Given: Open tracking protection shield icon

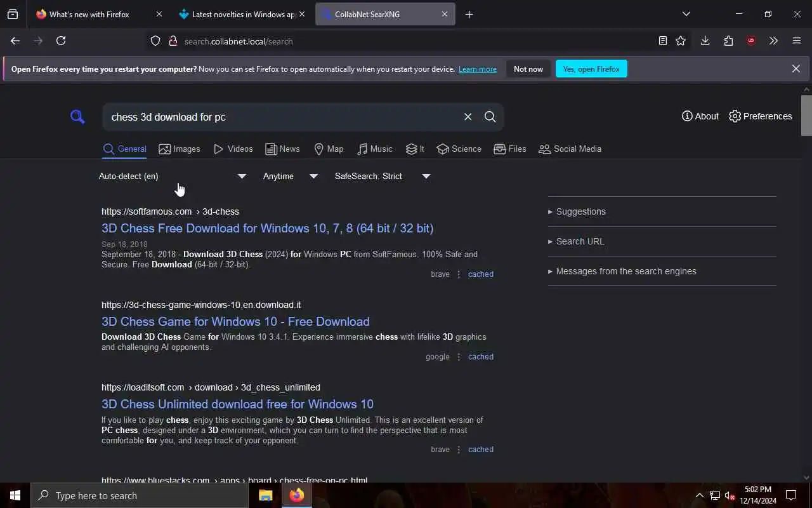Looking at the screenshot, I should (155, 41).
